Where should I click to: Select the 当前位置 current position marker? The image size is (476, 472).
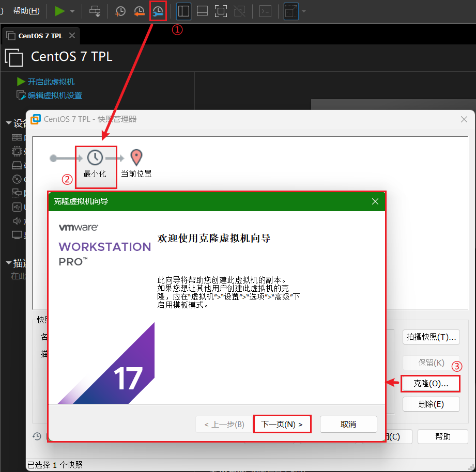click(x=136, y=164)
